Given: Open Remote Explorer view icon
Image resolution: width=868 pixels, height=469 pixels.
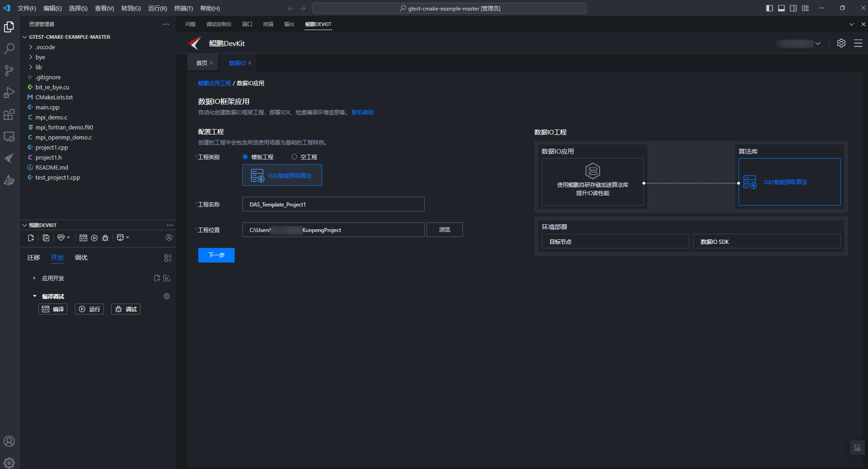Looking at the screenshot, I should tap(9, 136).
